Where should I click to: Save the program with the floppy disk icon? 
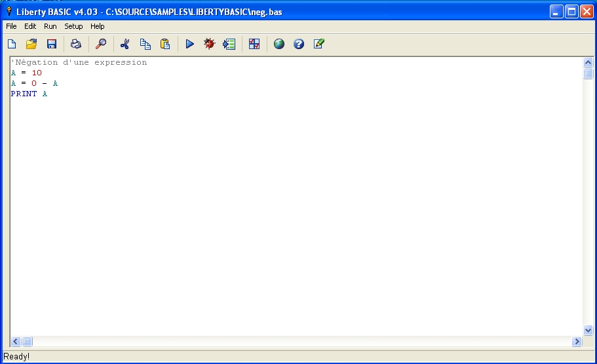coord(51,44)
